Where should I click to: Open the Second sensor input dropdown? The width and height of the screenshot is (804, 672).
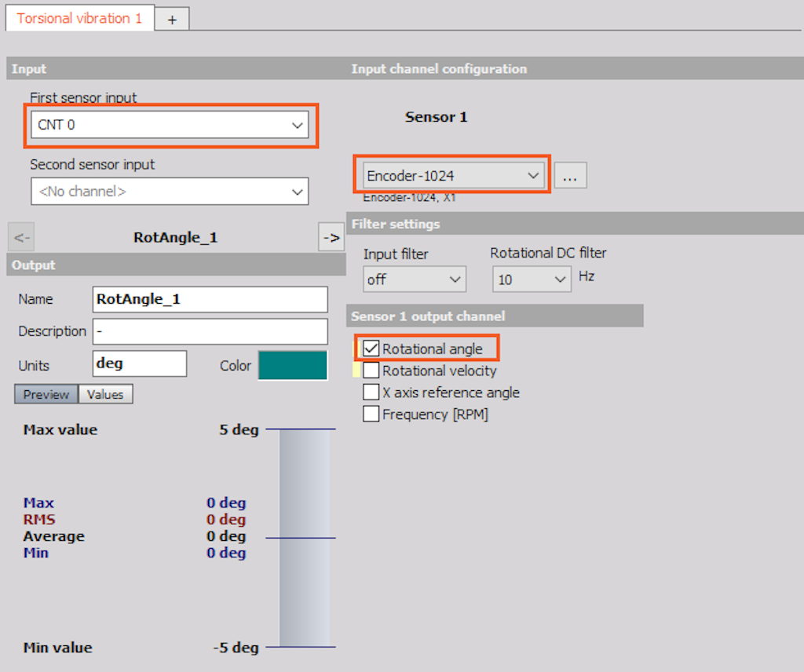[170, 192]
